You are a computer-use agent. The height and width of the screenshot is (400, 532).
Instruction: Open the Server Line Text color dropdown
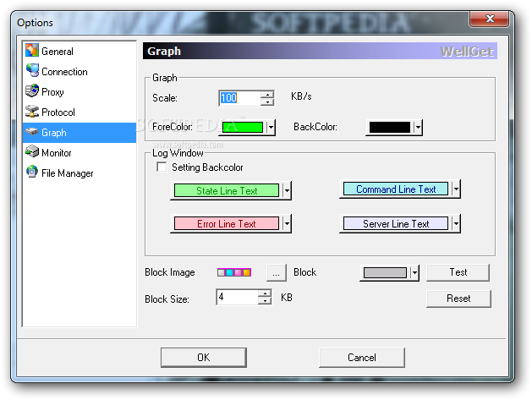[456, 223]
